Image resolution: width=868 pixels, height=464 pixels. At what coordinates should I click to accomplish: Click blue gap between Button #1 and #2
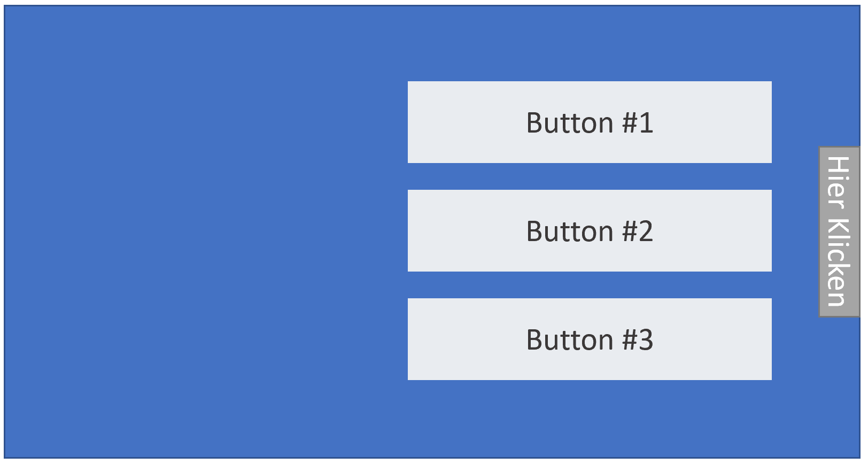tap(590, 176)
